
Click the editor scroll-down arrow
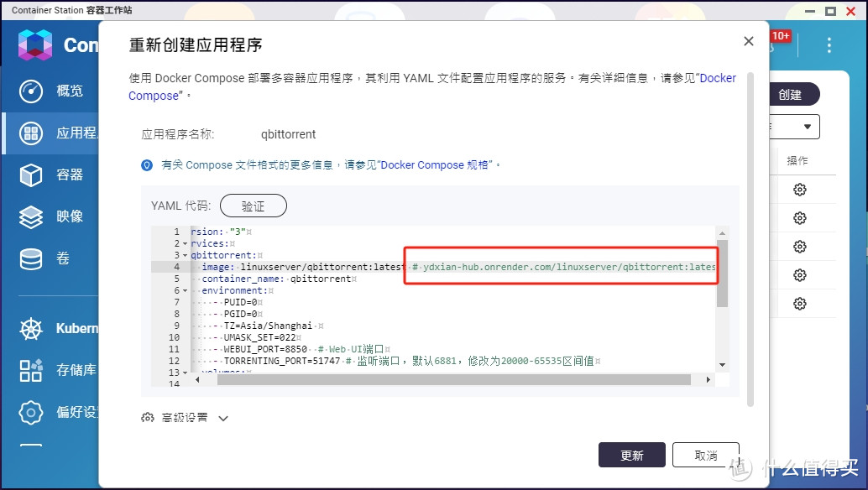722,365
